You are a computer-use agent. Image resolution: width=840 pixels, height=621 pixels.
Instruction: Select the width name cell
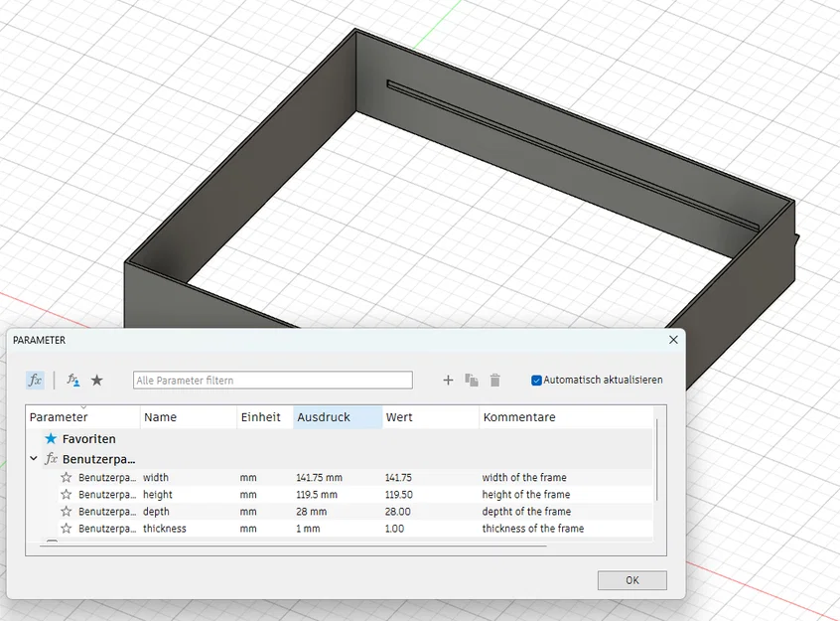pyautogui.click(x=156, y=477)
